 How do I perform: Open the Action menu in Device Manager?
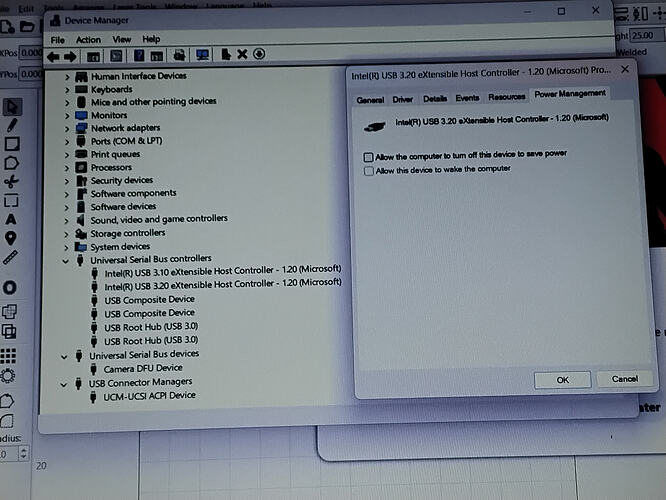coord(88,40)
